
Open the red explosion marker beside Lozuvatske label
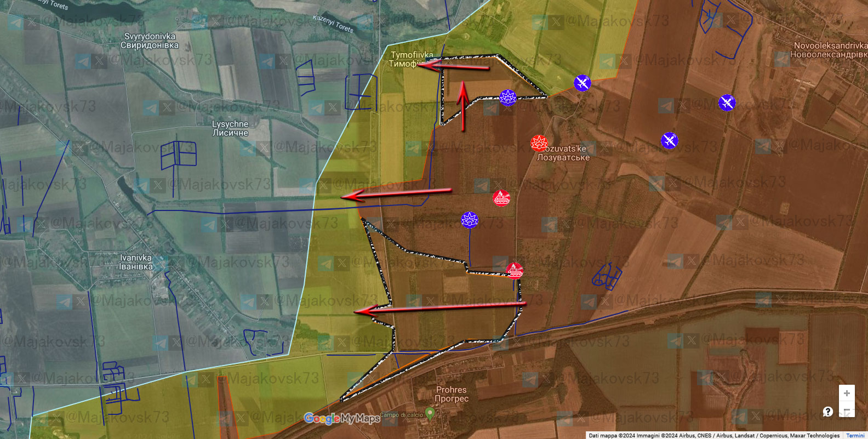pyautogui.click(x=539, y=143)
